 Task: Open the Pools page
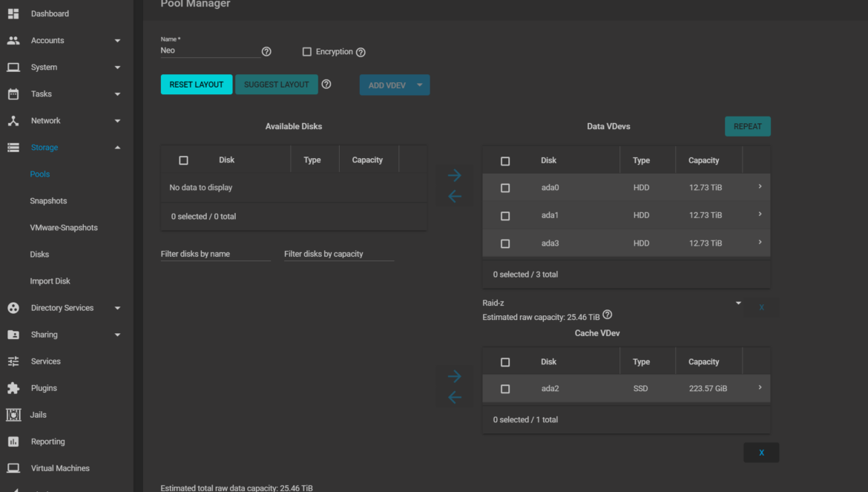pos(40,174)
